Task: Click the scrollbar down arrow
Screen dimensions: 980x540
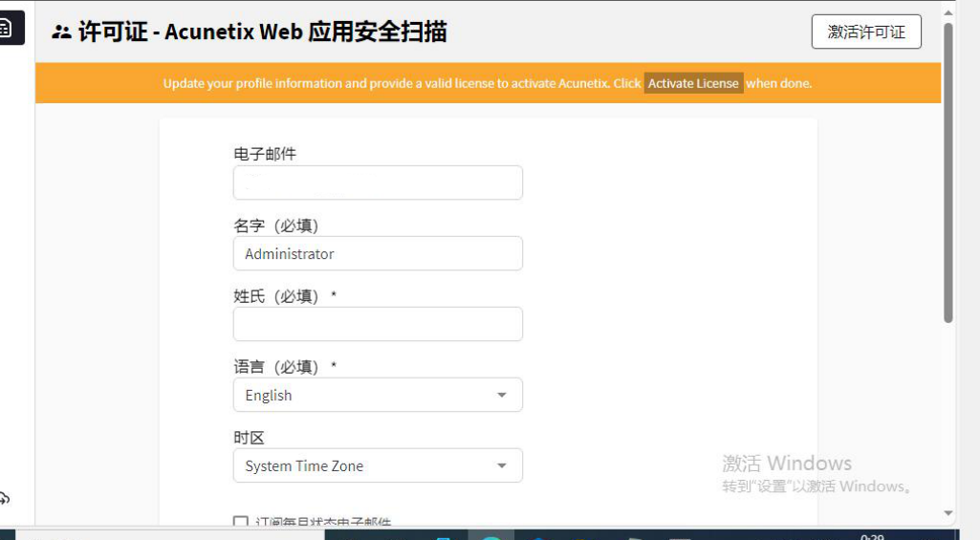Action: [948, 513]
